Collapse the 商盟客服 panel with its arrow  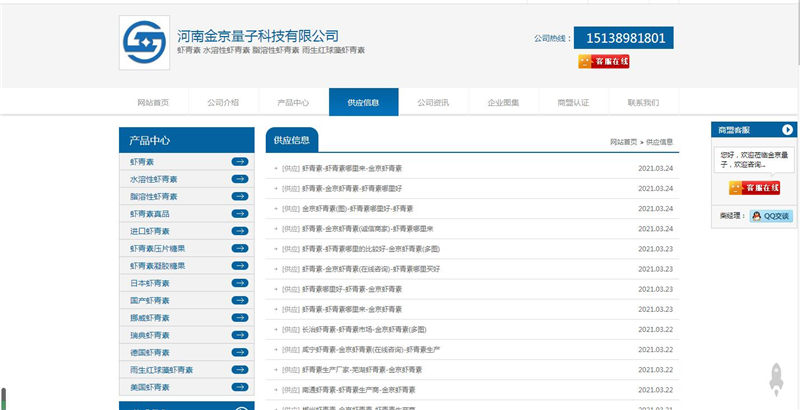788,130
